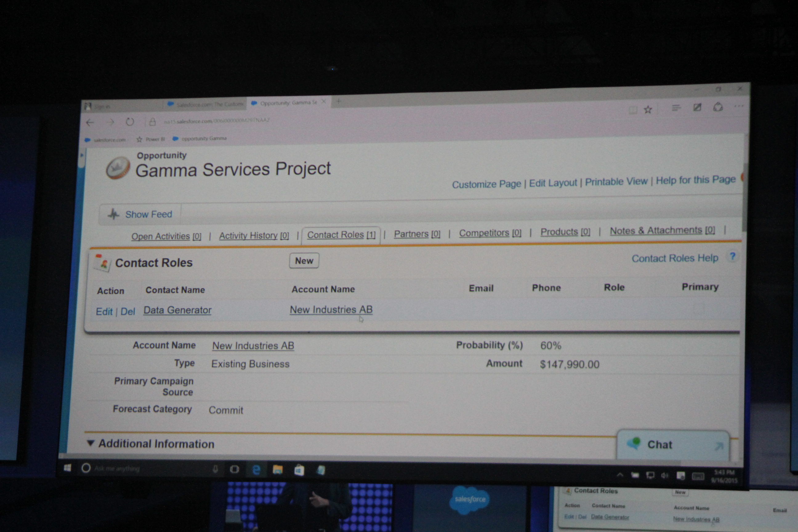Viewport: 798px width, 532px height.
Task: Click the Opportunity coin icon beside the title
Action: tap(118, 167)
